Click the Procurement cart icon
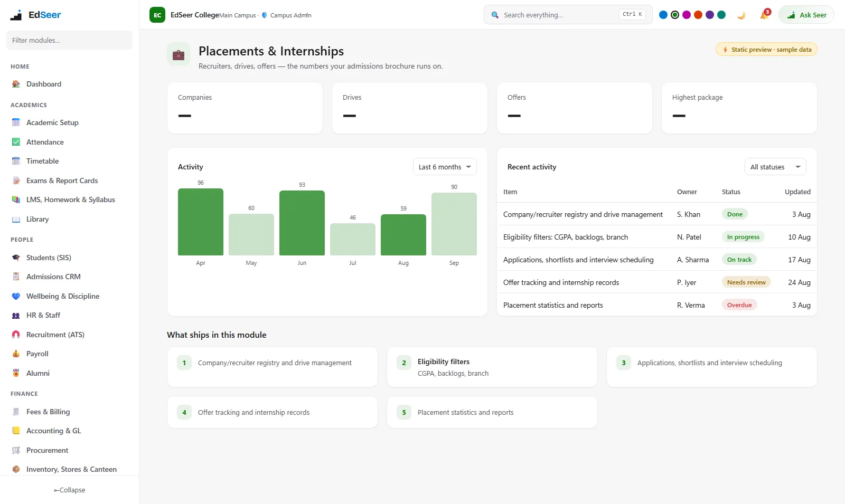Image resolution: width=845 pixels, height=504 pixels. coord(16,450)
